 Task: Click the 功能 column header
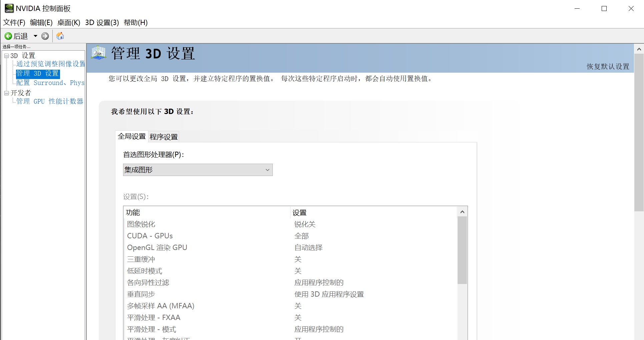[207, 212]
